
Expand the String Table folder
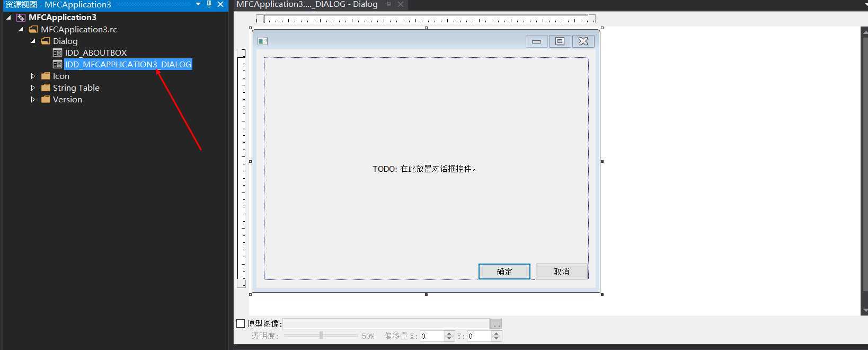point(33,88)
